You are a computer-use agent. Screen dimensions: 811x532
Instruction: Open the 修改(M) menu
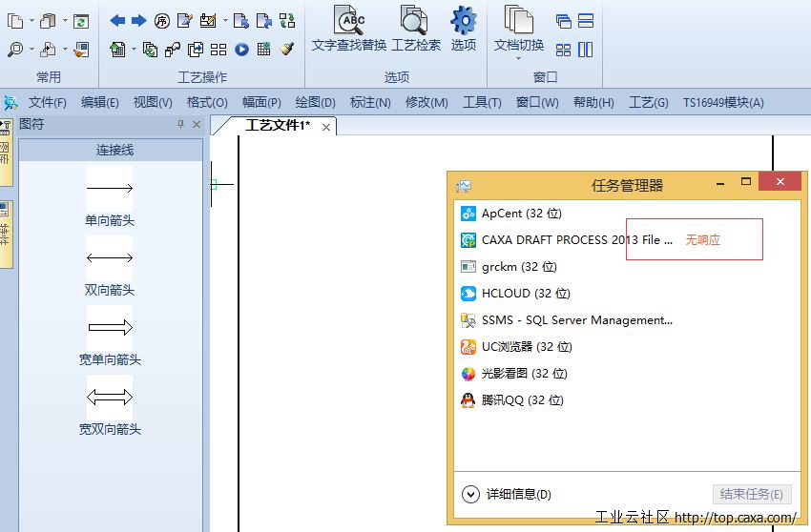[426, 102]
